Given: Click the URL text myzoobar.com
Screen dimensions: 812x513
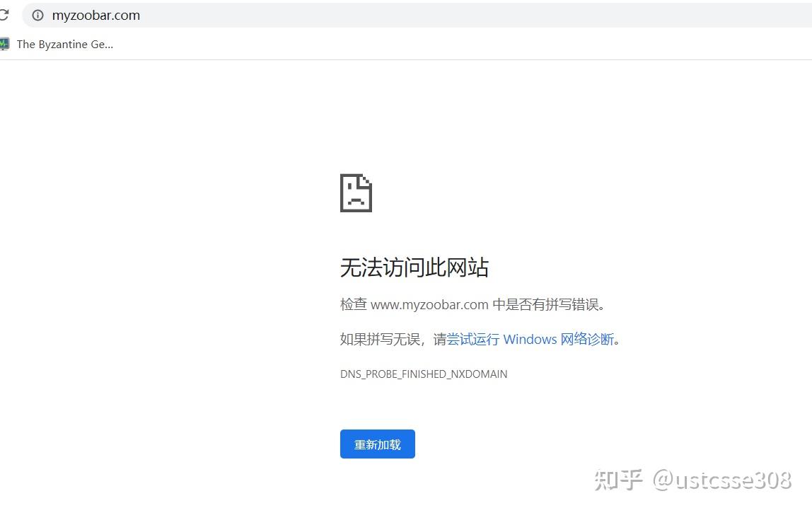Looking at the screenshot, I should pyautogui.click(x=95, y=15).
